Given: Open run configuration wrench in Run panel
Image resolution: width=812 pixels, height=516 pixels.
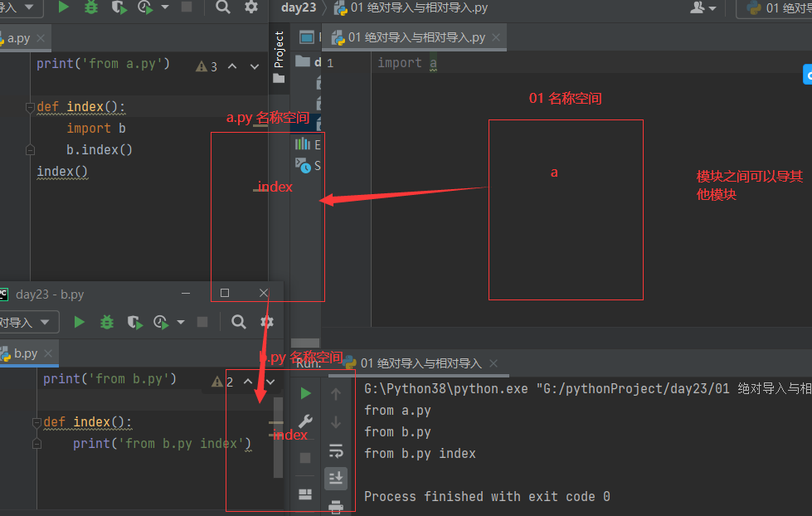Looking at the screenshot, I should [x=305, y=421].
